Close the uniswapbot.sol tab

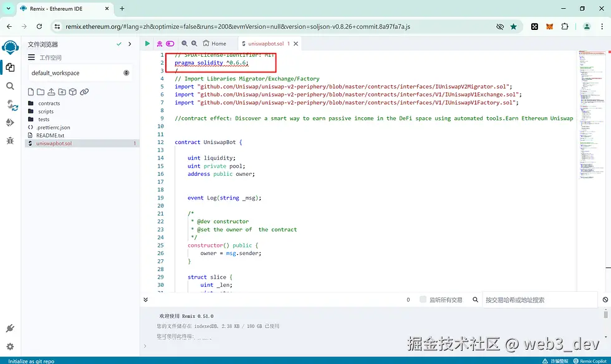click(296, 44)
